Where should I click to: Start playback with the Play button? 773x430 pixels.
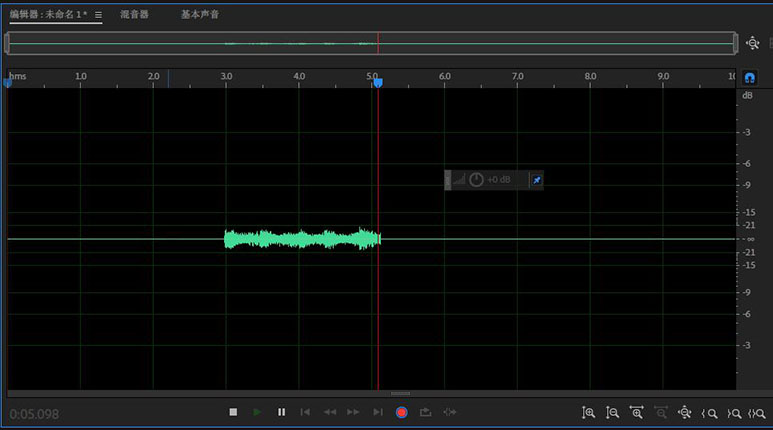click(x=257, y=412)
